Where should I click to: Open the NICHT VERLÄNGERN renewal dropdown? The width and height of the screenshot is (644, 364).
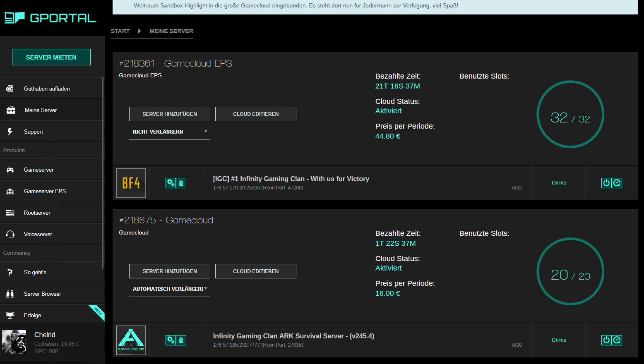170,132
